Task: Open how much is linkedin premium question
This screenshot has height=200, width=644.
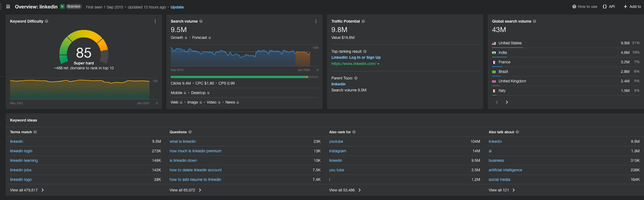Action: [195, 151]
